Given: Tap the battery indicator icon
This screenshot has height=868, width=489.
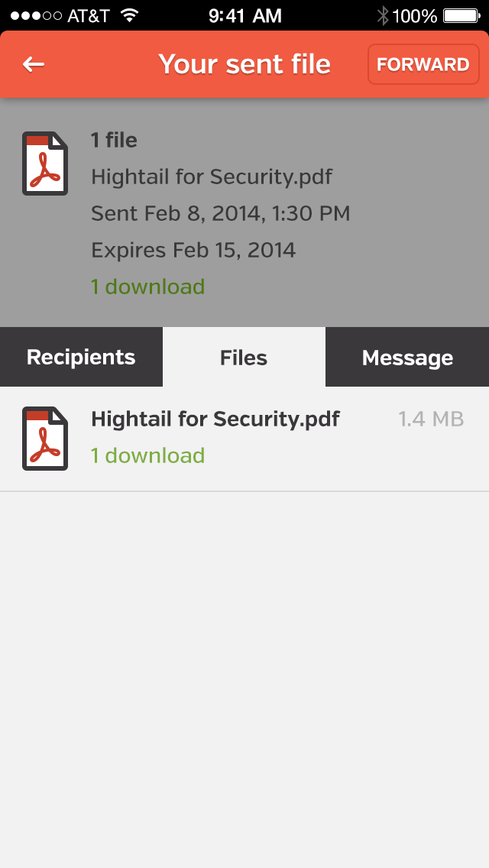Looking at the screenshot, I should click(461, 15).
